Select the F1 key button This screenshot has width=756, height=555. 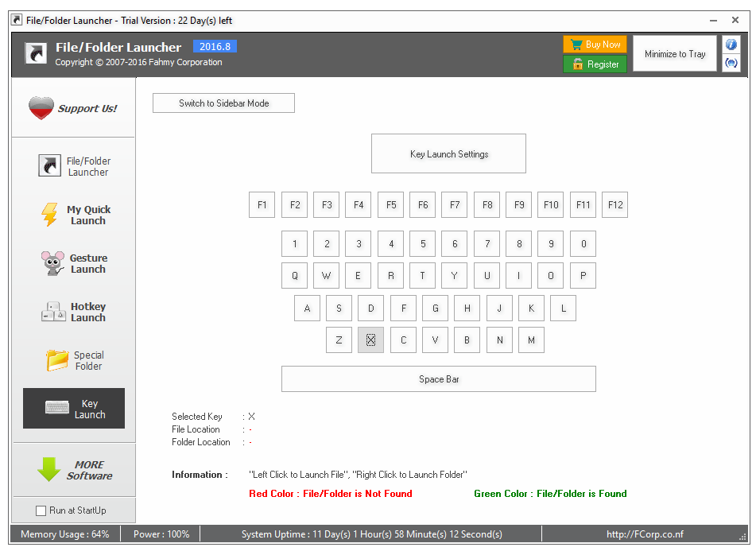click(262, 205)
